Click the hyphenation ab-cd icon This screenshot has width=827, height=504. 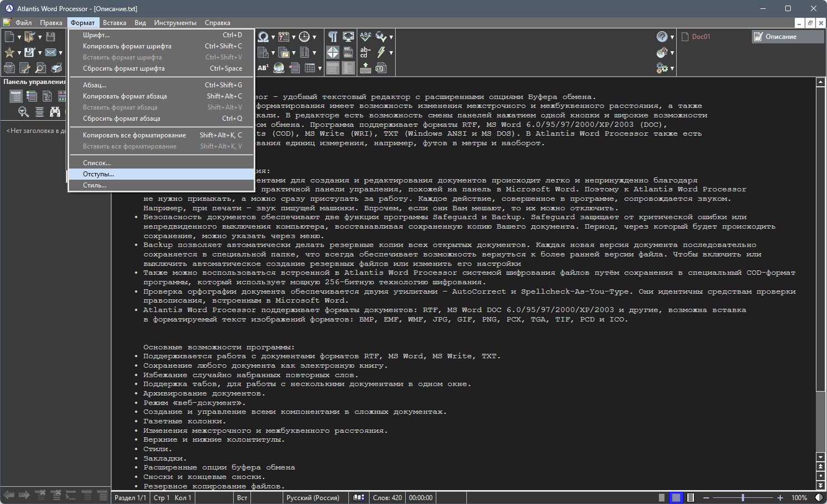(365, 52)
